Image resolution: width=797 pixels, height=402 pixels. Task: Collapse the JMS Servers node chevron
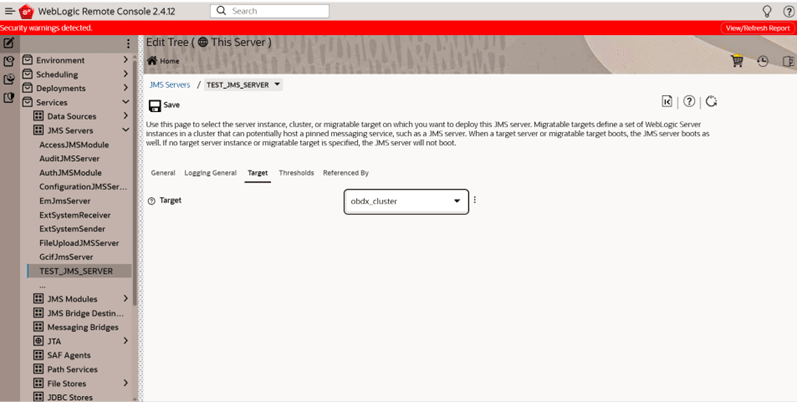pyautogui.click(x=126, y=130)
